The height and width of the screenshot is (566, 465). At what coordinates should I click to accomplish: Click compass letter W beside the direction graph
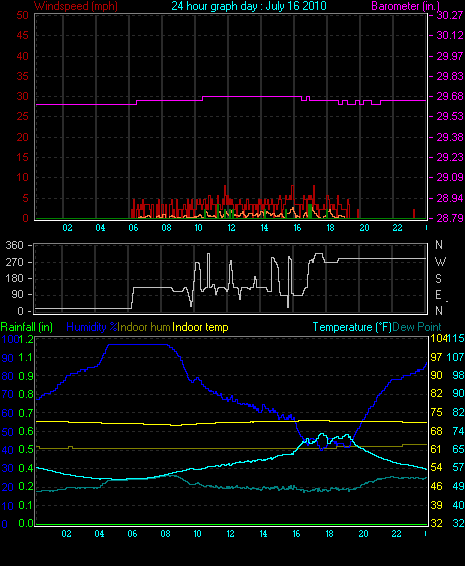pos(440,261)
